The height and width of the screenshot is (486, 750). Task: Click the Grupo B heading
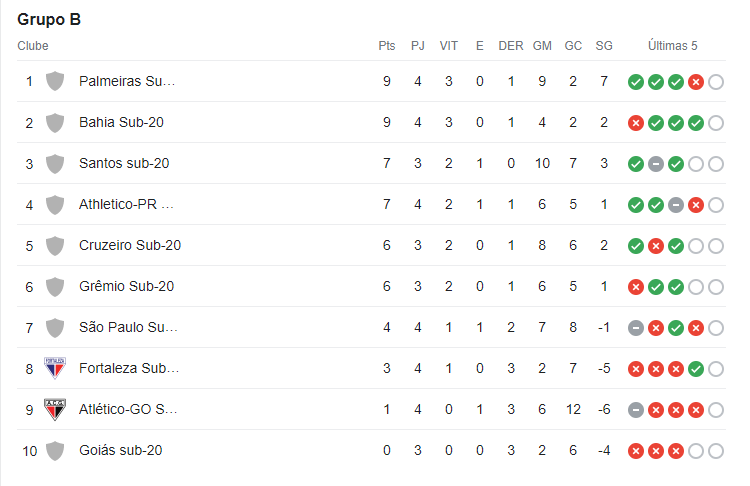tap(49, 20)
